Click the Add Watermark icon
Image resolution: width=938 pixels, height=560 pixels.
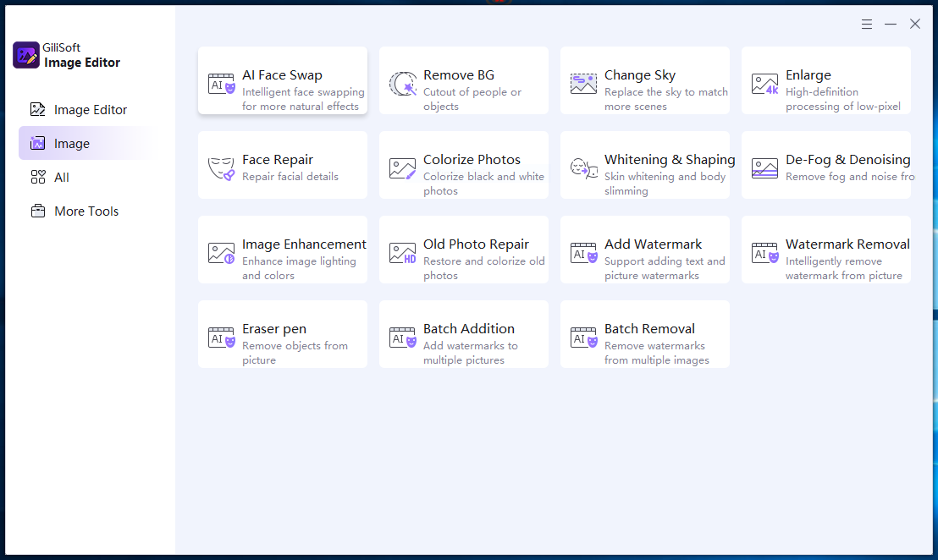point(583,253)
